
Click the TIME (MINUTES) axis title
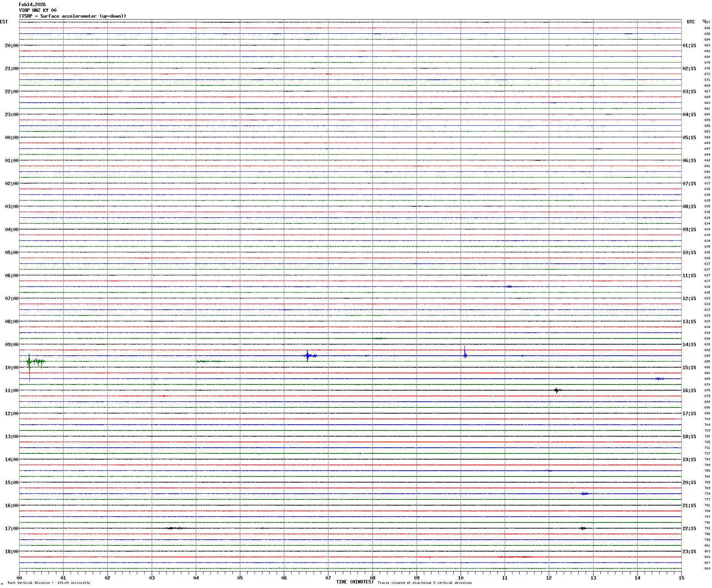tap(354, 582)
